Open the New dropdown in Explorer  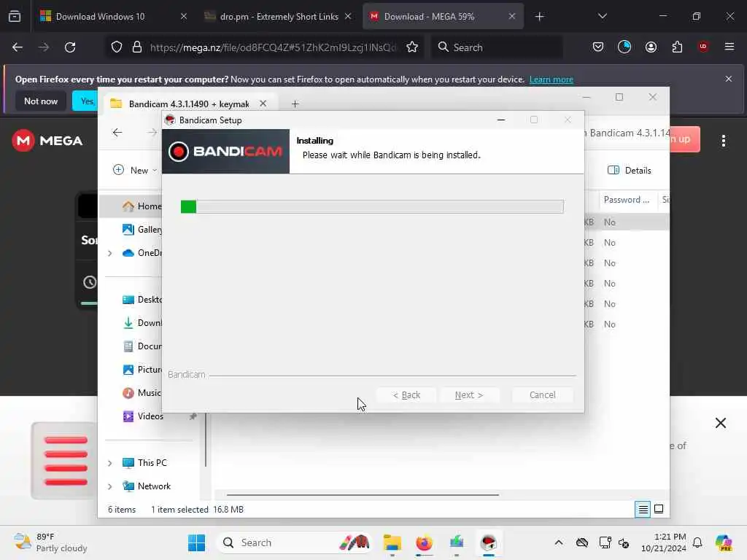(134, 170)
